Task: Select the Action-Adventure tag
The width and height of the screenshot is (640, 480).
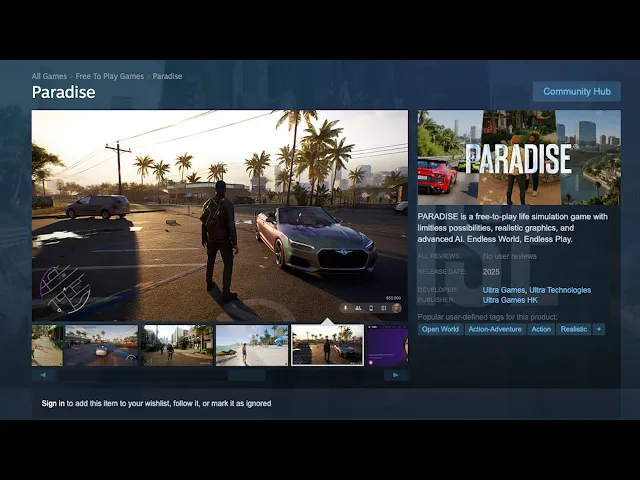Action: coord(495,329)
